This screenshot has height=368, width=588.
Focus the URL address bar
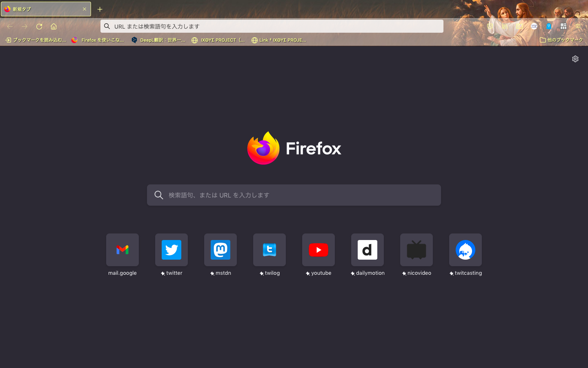[272, 26]
